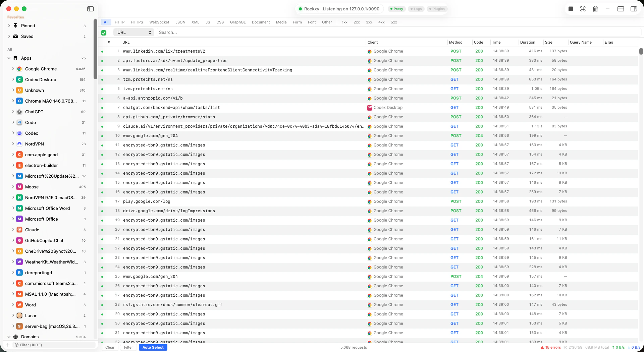Switch to horizontal split layout icon
This screenshot has width=644, height=352.
click(x=620, y=9)
